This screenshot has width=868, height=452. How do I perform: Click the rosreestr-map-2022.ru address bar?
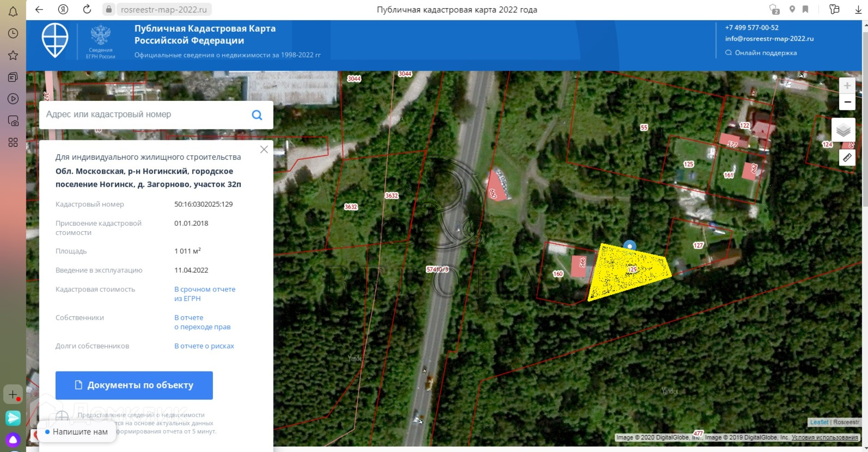(164, 10)
